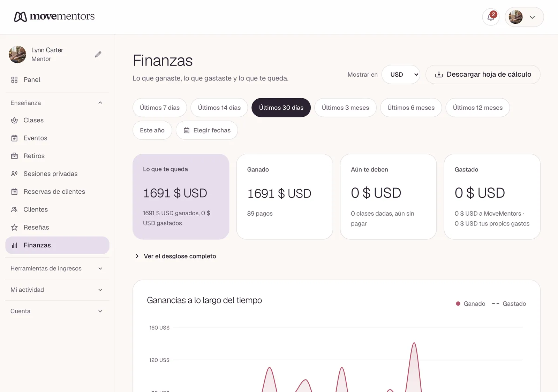The image size is (558, 392).
Task: Click the Panel grid icon
Action: pyautogui.click(x=14, y=80)
